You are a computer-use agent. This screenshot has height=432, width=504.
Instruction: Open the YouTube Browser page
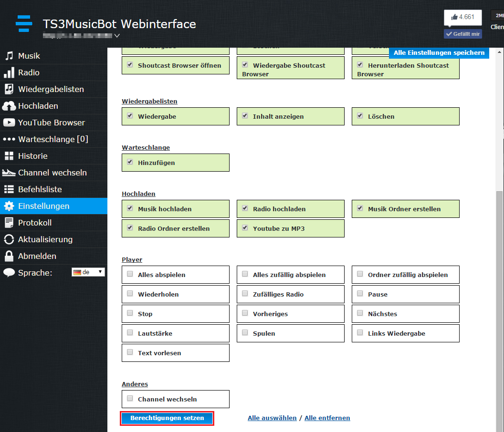coord(53,123)
